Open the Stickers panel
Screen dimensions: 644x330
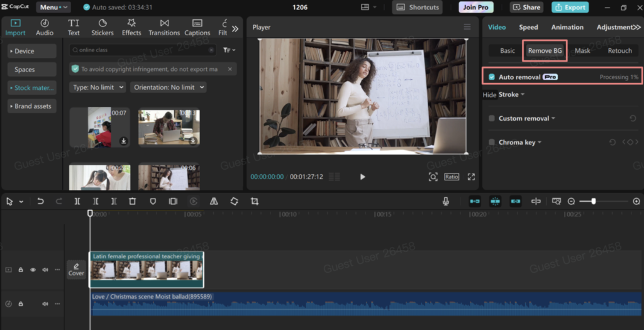(103, 27)
